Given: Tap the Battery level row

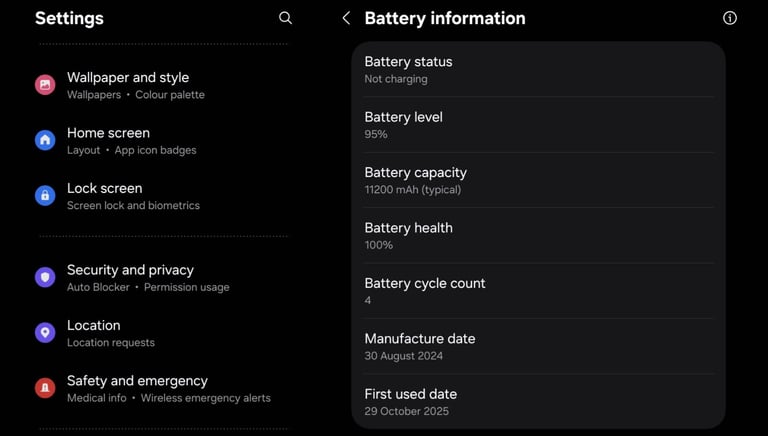Looking at the screenshot, I should pos(538,125).
